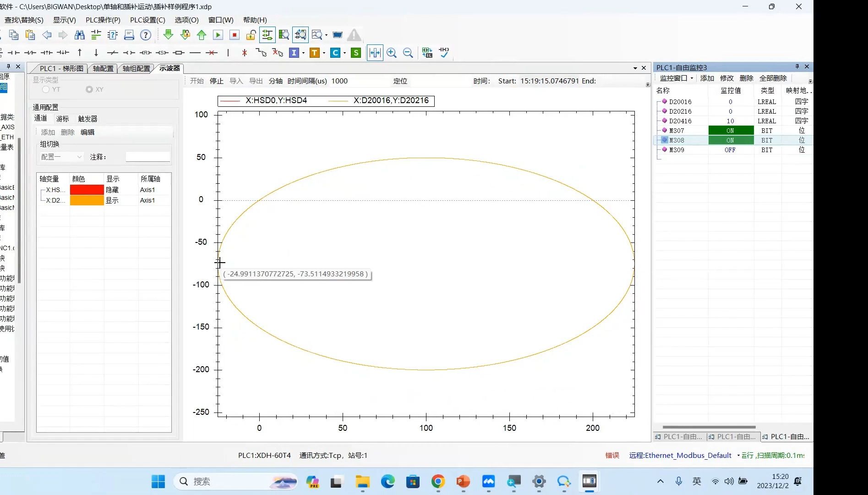Click the orange T timer instruction icon
Viewport: 868px width, 495px height.
tap(314, 53)
